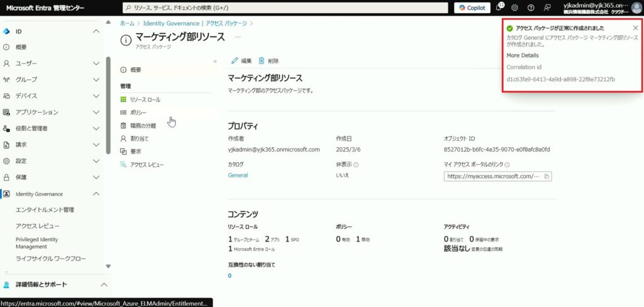Copy the My Access portal link
The height and width of the screenshot is (307, 644).
[x=547, y=176]
